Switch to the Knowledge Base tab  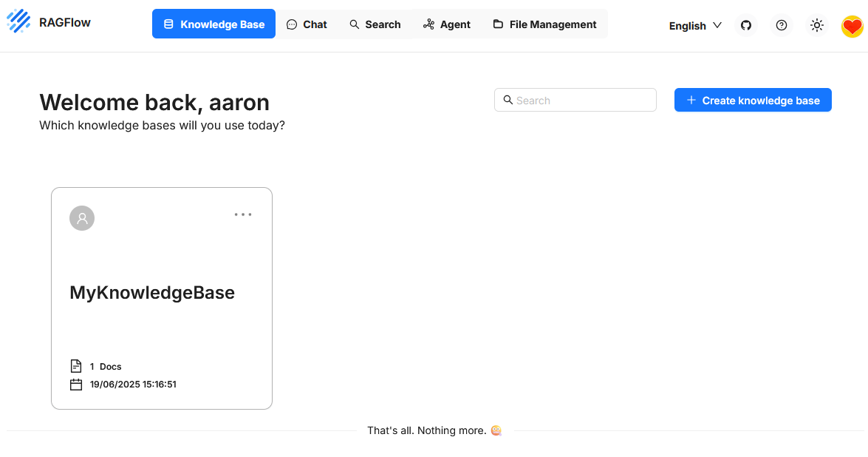click(213, 24)
